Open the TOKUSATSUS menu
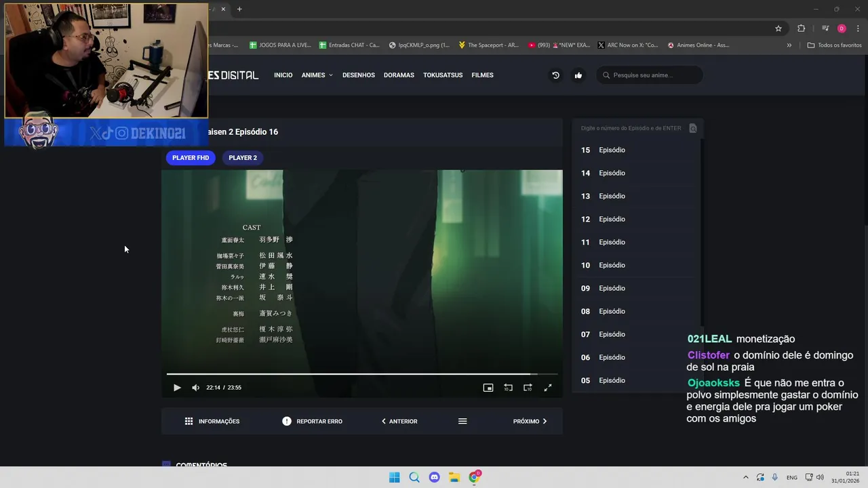The height and width of the screenshot is (488, 868). coord(443,75)
